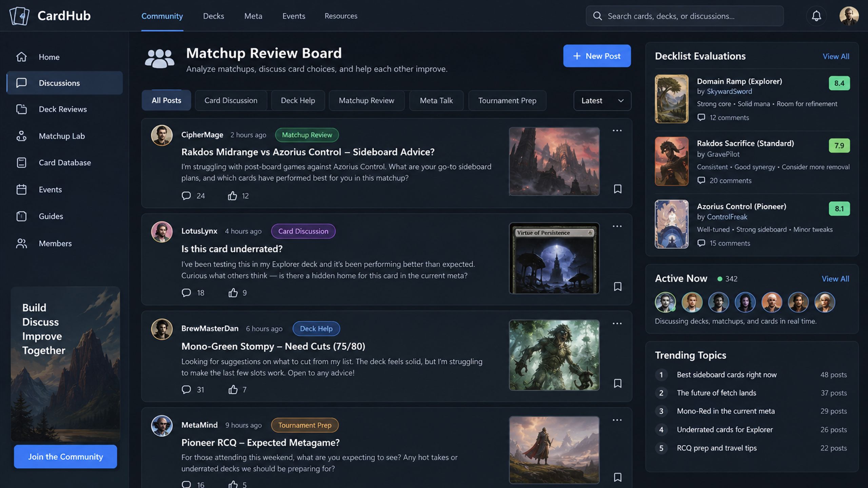The width and height of the screenshot is (868, 488).
Task: Like the LotusLynx card discussion post
Action: pos(233,292)
